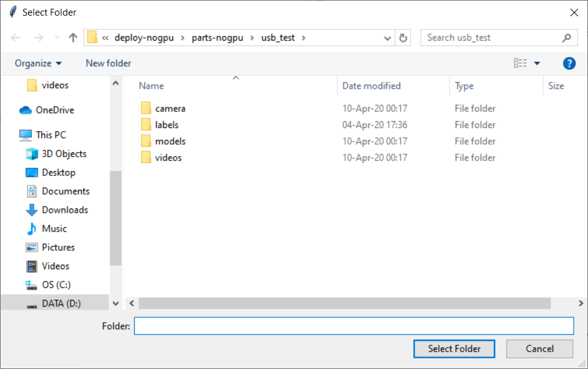Click the Downloads arrow icon
Screen dimensions: 588x369
tap(32, 210)
